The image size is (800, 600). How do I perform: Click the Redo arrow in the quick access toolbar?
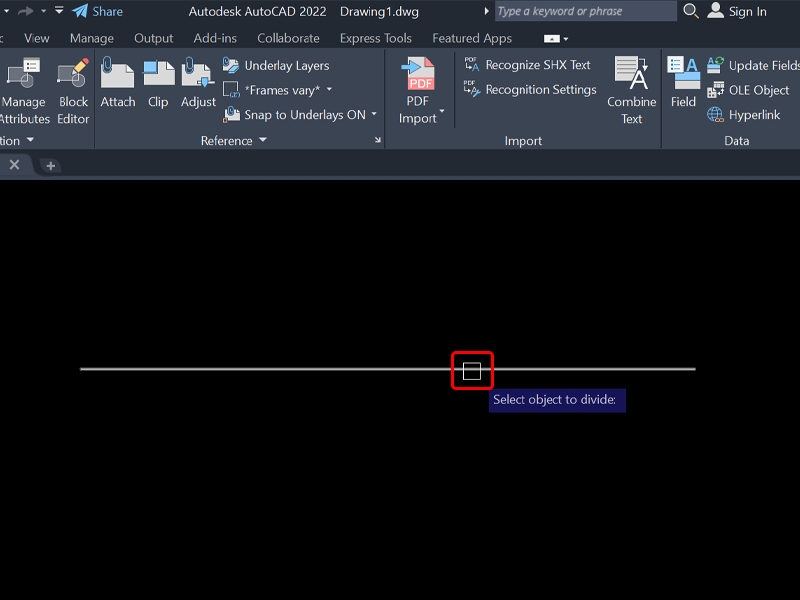25,11
